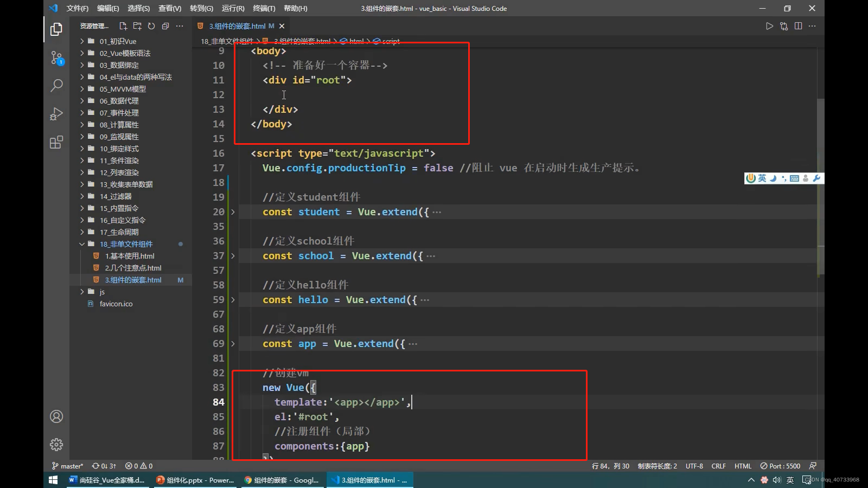Click New Folder icon in explorer header
The width and height of the screenshot is (868, 488).
click(x=137, y=26)
